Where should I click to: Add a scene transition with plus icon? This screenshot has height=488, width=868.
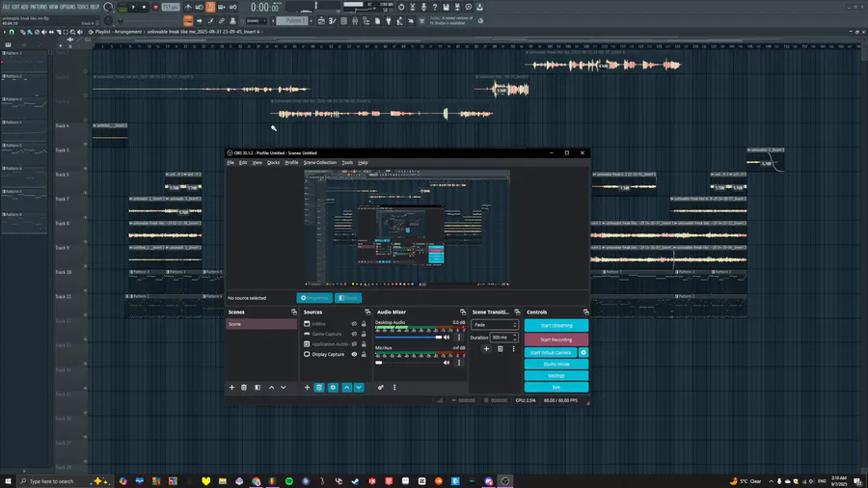(x=486, y=349)
